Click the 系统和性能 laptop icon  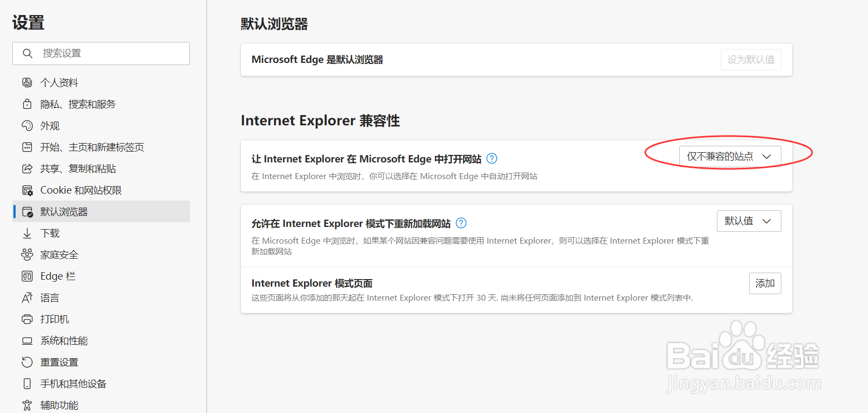tap(27, 340)
